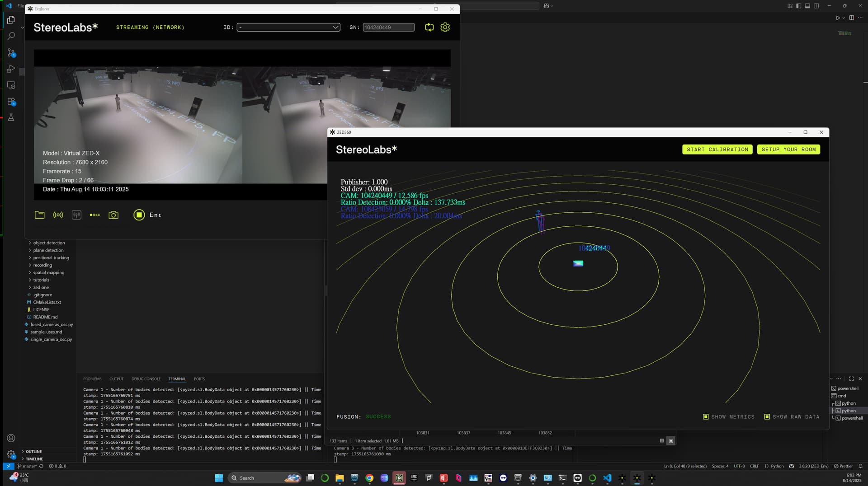Open VS Code Run and Debug view
The width and height of the screenshot is (868, 486).
[x=11, y=69]
